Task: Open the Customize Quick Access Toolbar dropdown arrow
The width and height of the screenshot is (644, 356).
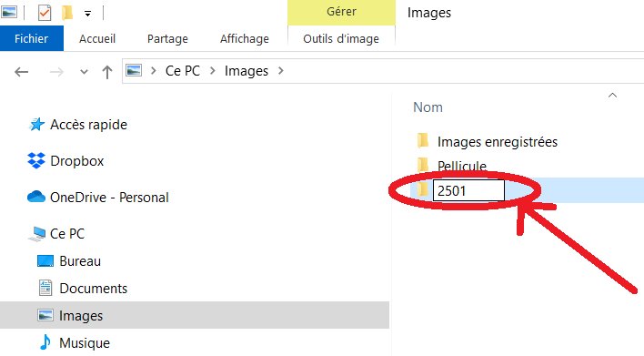Action: (88, 14)
